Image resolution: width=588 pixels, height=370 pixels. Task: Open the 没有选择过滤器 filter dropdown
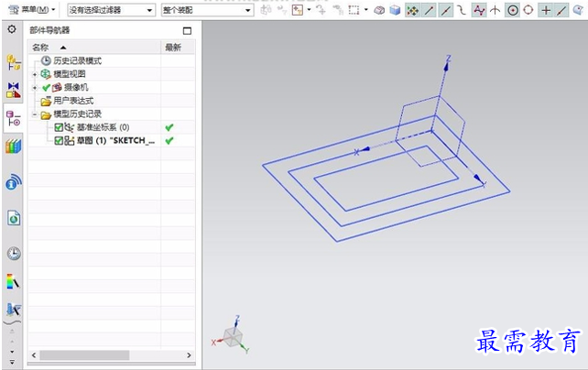tap(112, 10)
